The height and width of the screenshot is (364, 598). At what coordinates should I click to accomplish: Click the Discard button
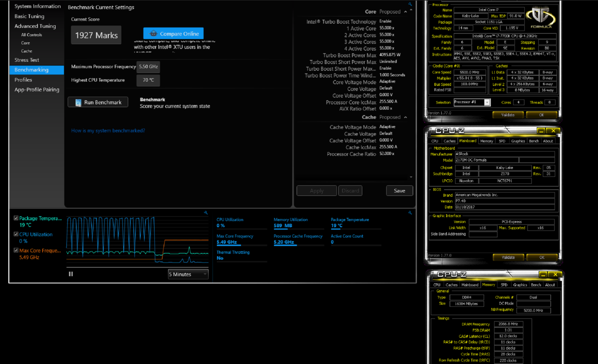click(x=350, y=190)
